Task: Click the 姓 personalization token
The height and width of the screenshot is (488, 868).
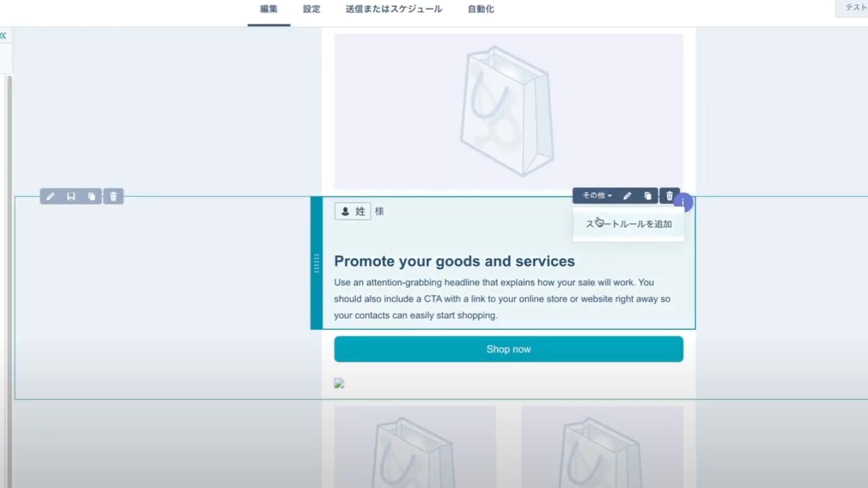Action: pos(353,211)
